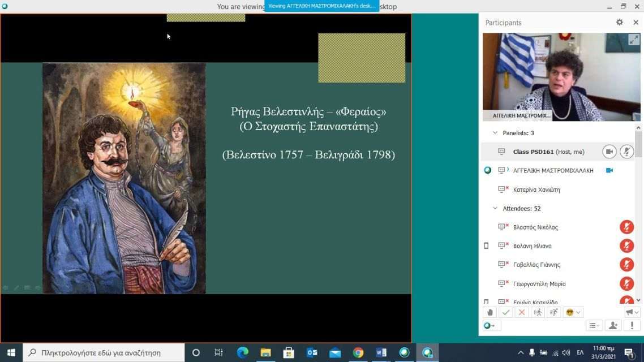Click the slide title Ρήγας Βελεστινλής – «Φεραίος»
Image resolution: width=644 pixels, height=362 pixels.
point(308,111)
